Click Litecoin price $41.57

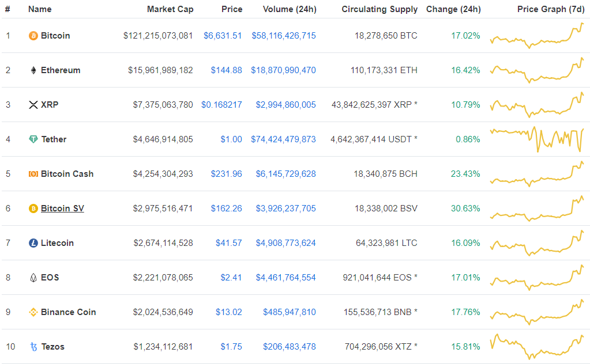(x=229, y=243)
